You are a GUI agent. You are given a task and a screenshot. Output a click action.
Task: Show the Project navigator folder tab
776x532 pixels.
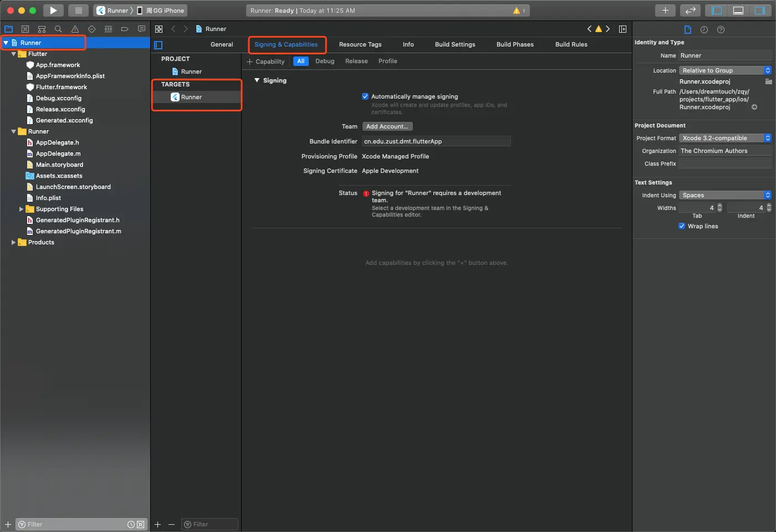(x=8, y=29)
